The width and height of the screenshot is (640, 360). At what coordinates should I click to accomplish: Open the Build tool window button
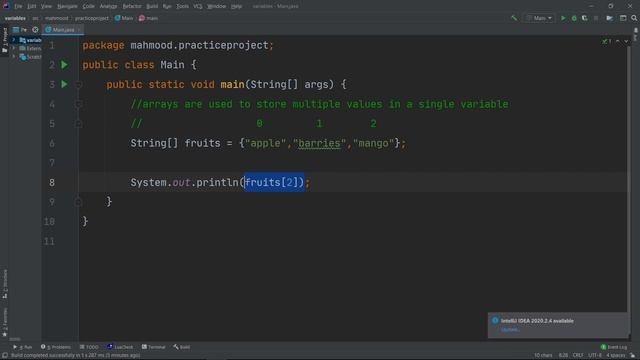click(x=182, y=347)
